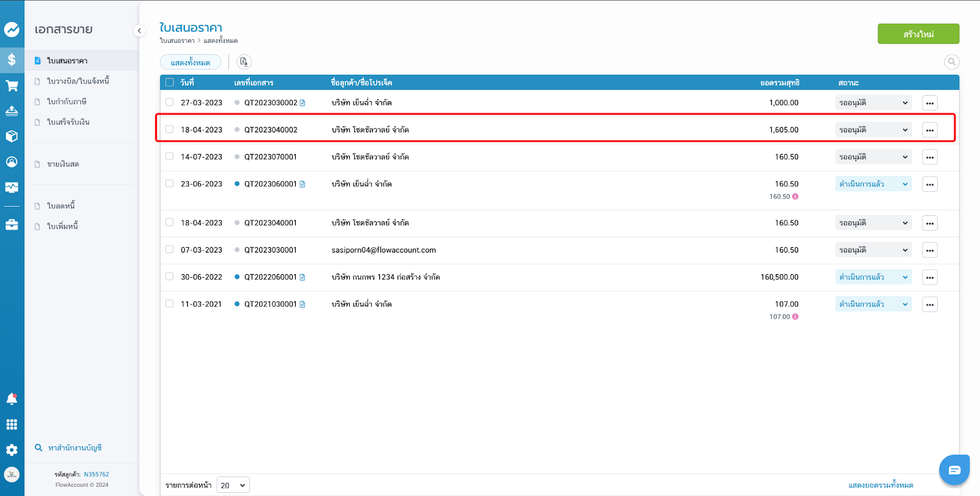Select ใบวางบิล/ใบแจ้งหนี้ in the sidebar menu
The width and height of the screenshot is (980, 496).
[x=78, y=81]
